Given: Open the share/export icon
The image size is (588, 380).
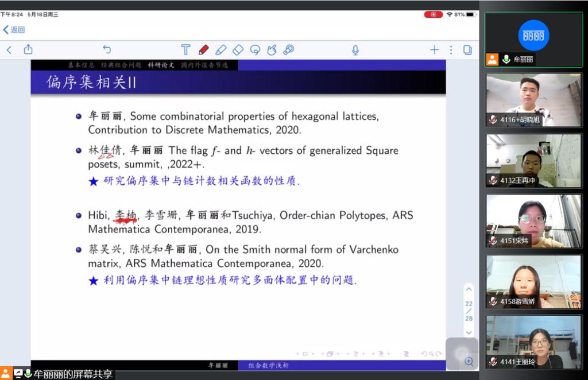Looking at the screenshot, I should point(28,50).
